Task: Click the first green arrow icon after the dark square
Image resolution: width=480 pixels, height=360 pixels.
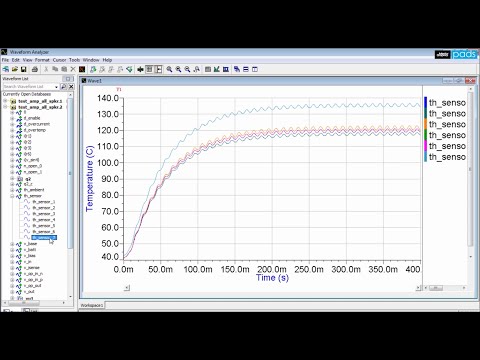Action: pos(93,69)
